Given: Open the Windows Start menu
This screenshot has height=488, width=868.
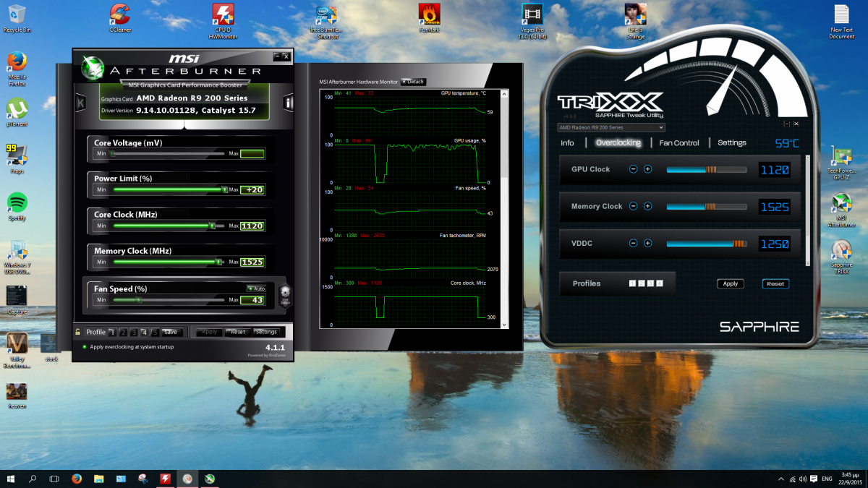Looking at the screenshot, I should click(11, 479).
